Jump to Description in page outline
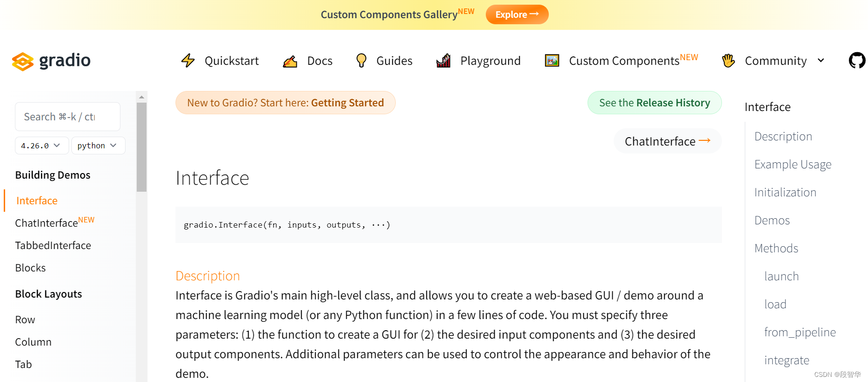The height and width of the screenshot is (382, 868). pyautogui.click(x=783, y=136)
